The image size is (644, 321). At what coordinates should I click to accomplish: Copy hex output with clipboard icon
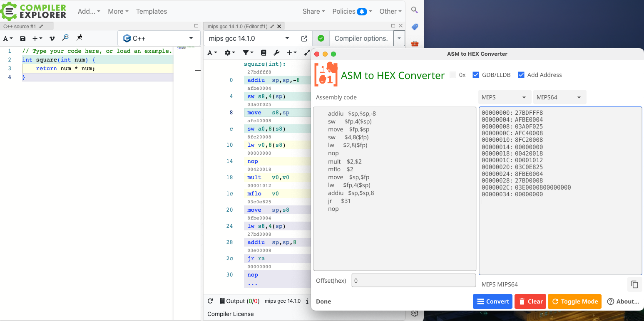point(634,284)
